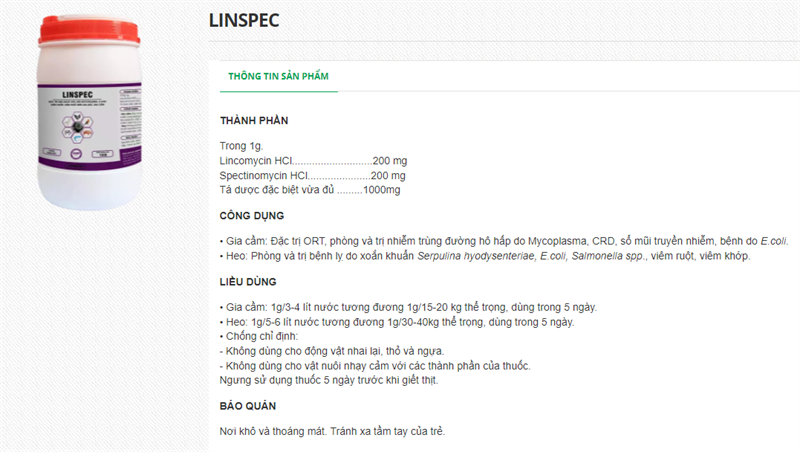This screenshot has width=800, height=452.
Task: Select the LIỀU DÙNG heading
Action: point(248,282)
